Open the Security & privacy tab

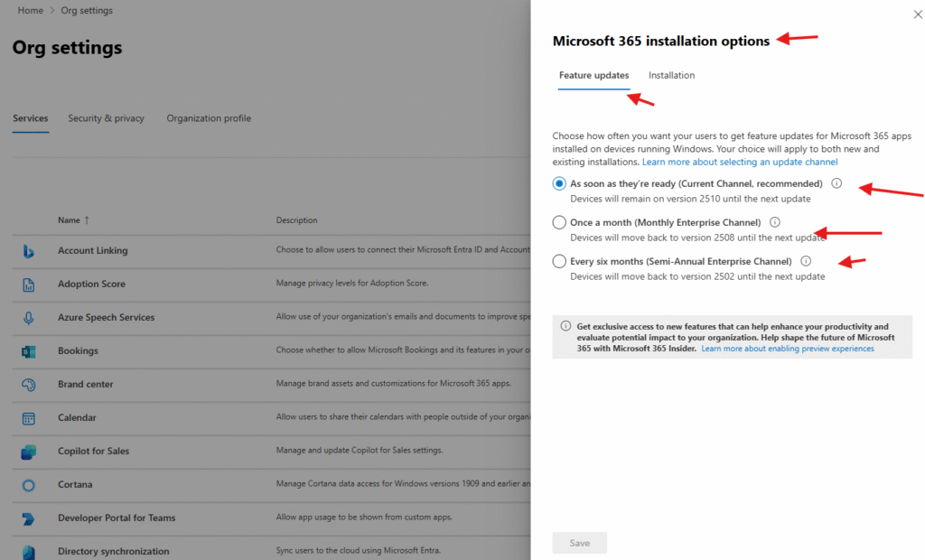pos(106,118)
